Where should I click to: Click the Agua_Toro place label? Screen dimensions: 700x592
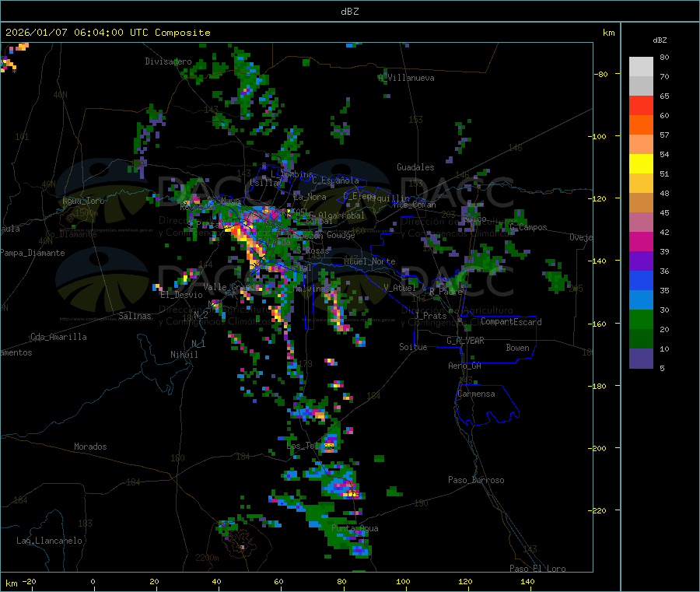[x=83, y=201]
